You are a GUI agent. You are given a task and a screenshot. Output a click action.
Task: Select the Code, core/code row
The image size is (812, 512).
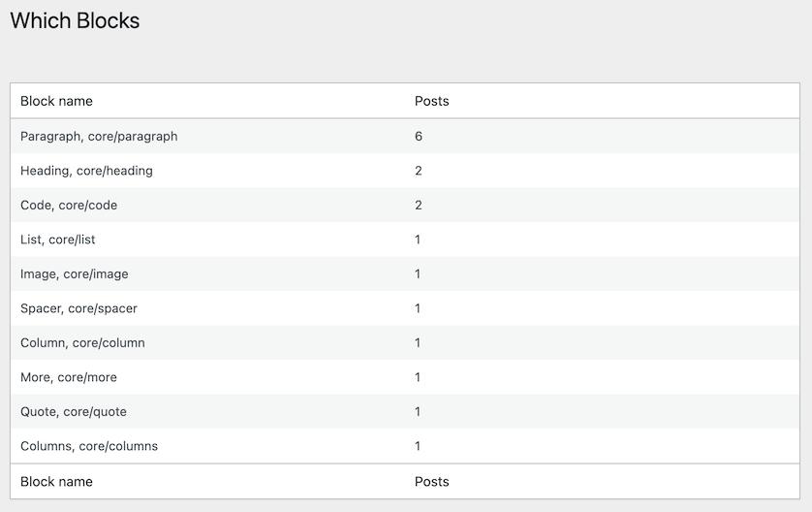pos(405,206)
